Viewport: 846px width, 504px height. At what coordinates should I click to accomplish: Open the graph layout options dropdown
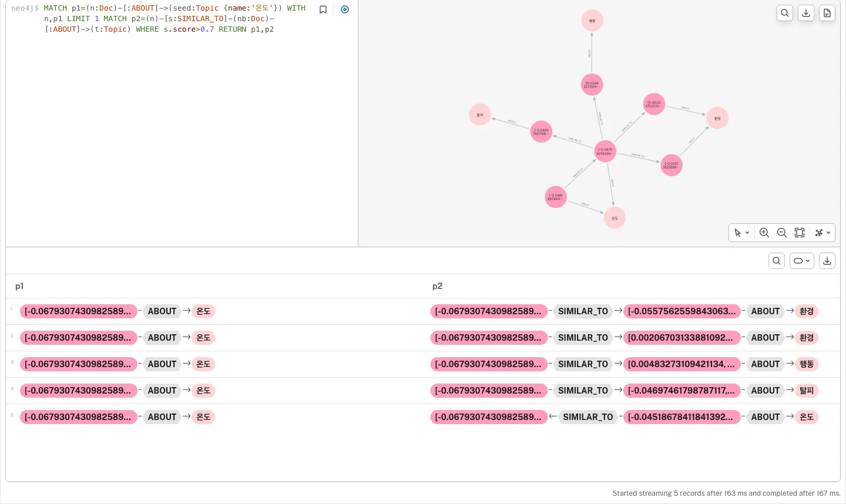[x=822, y=233]
